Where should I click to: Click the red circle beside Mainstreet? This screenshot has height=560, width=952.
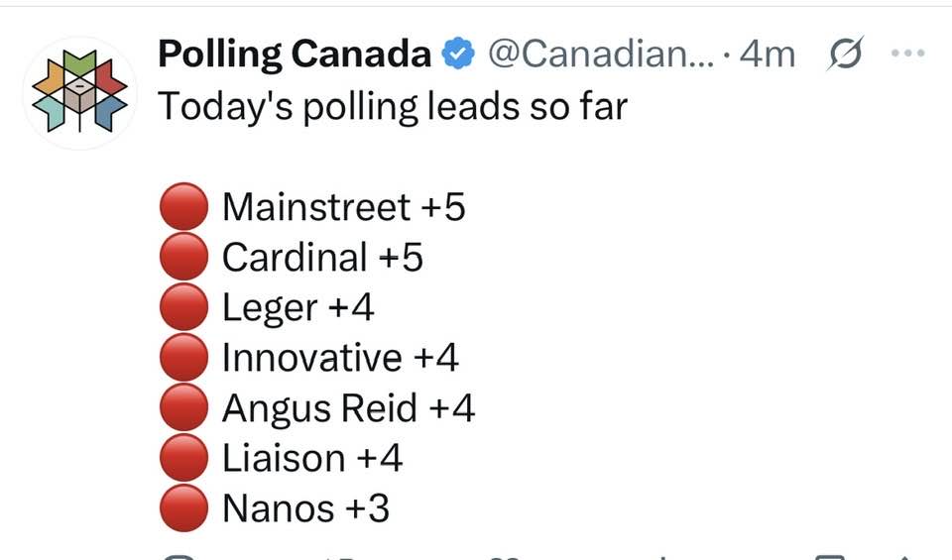coord(183,208)
